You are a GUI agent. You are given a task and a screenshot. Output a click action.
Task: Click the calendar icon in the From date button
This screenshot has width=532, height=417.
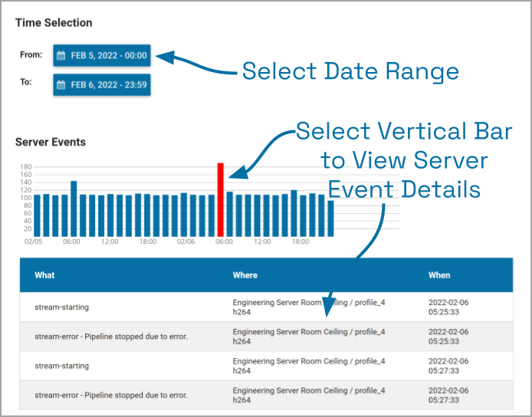tap(61, 55)
